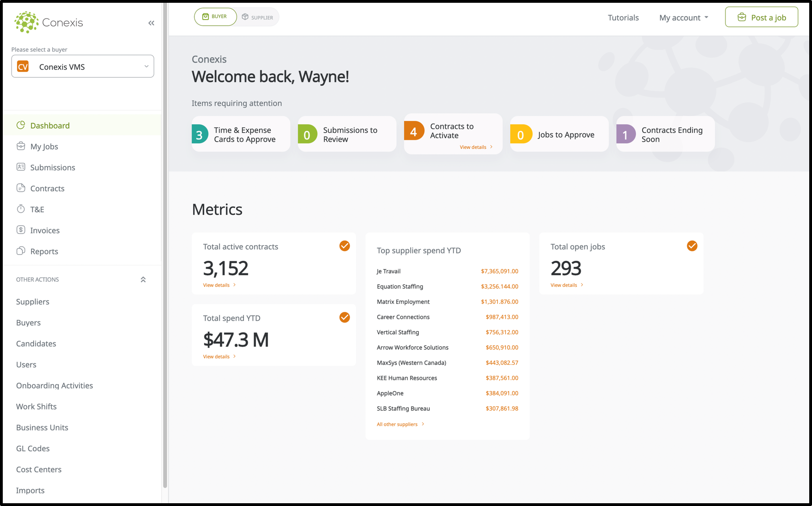This screenshot has width=812, height=506.
Task: Open the Users page
Action: pos(26,365)
